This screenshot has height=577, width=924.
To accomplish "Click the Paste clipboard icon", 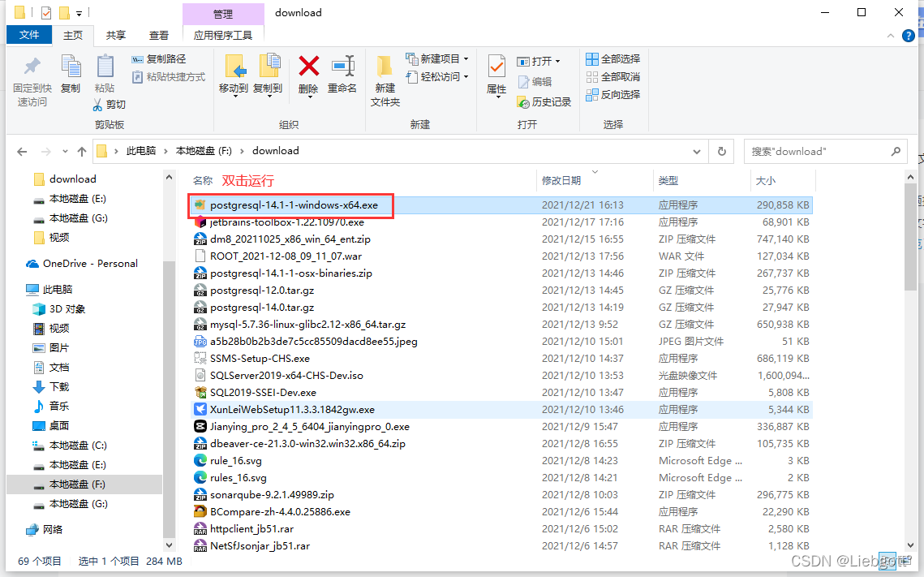I will [105, 67].
